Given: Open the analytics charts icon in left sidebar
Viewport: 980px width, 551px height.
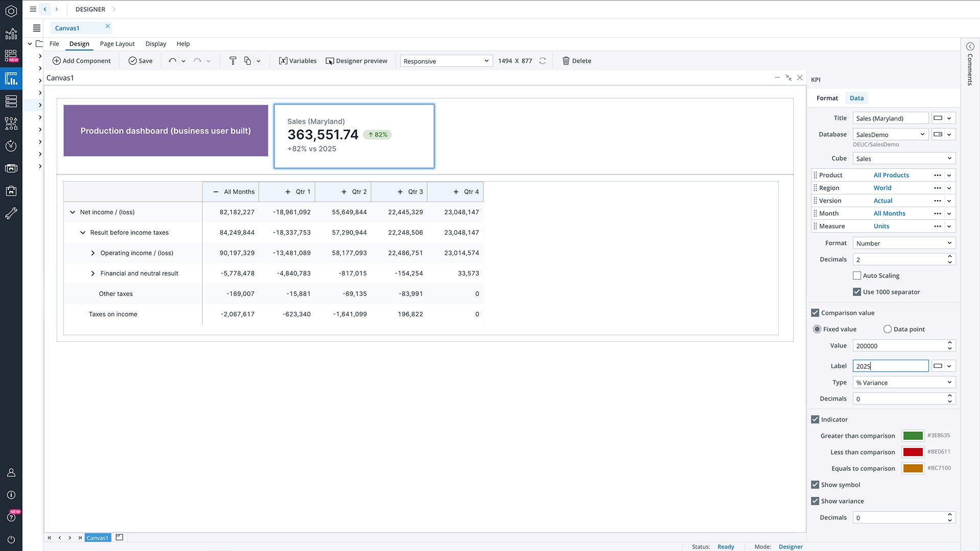Looking at the screenshot, I should pos(11,34).
